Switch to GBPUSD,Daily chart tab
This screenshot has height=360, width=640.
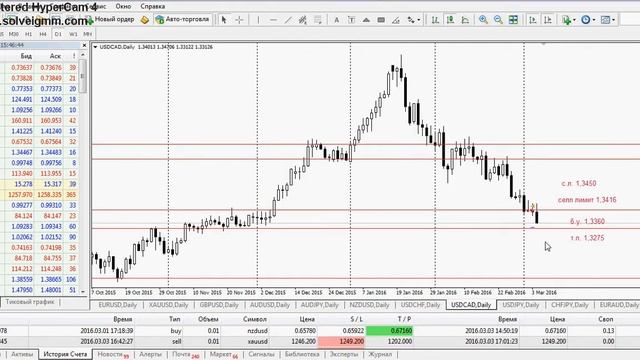coord(219,305)
